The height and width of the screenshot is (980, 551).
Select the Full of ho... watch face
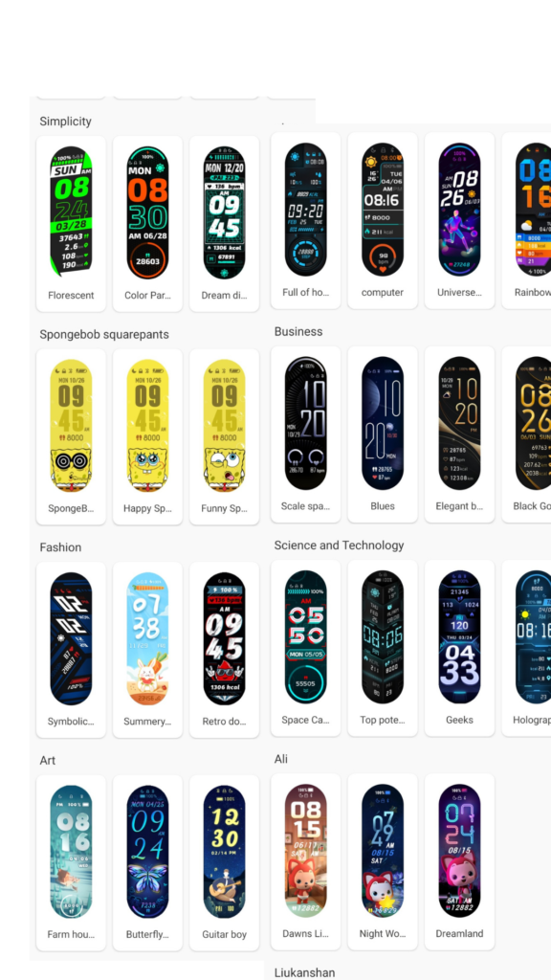point(305,220)
